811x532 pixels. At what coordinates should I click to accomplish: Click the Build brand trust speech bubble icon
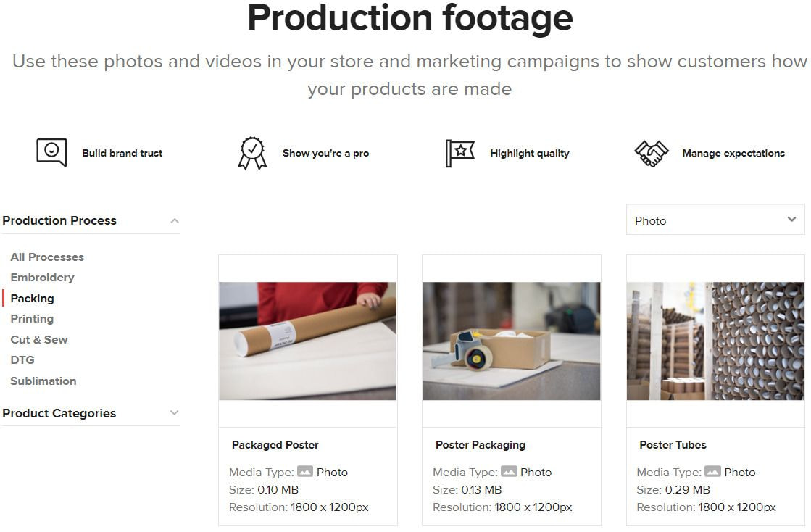click(x=51, y=152)
